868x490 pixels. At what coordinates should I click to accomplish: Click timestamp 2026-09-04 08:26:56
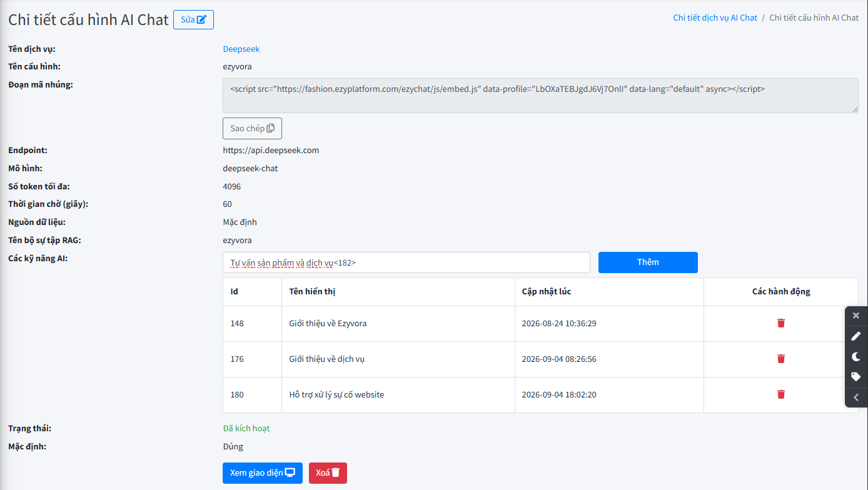pos(559,359)
